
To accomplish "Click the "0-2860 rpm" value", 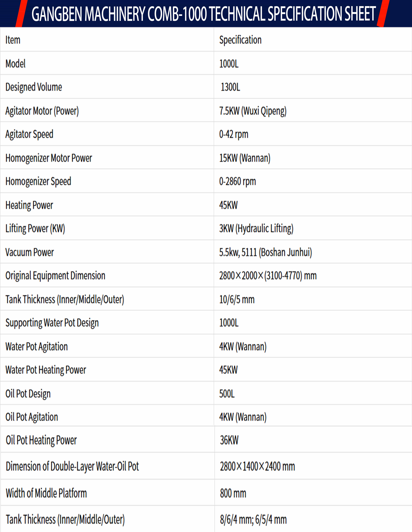I will [237, 181].
